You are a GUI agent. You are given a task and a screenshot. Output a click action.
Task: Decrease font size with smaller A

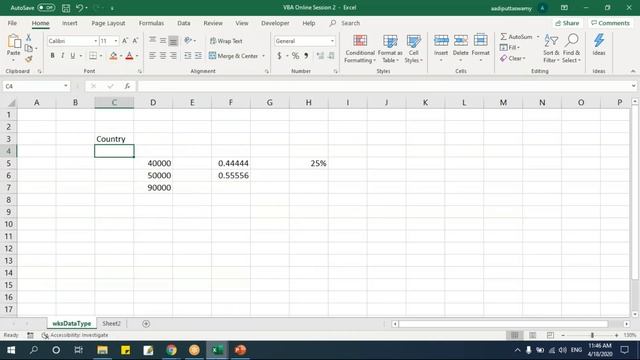(135, 41)
